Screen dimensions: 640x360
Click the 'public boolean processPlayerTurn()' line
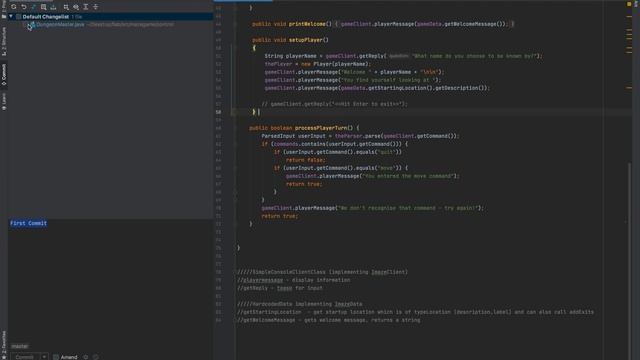[x=304, y=128]
